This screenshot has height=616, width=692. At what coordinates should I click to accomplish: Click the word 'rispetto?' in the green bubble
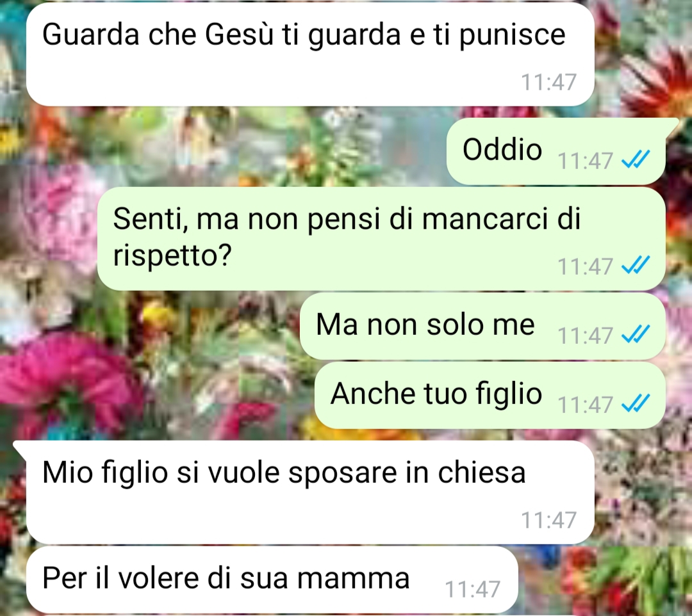point(172,255)
